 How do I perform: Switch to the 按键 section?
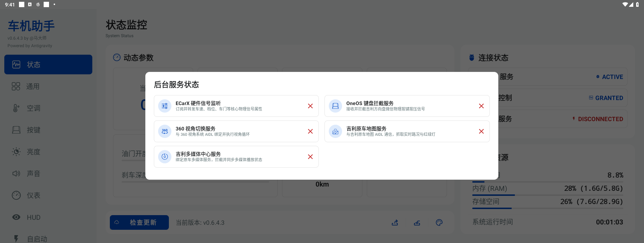pos(48,130)
